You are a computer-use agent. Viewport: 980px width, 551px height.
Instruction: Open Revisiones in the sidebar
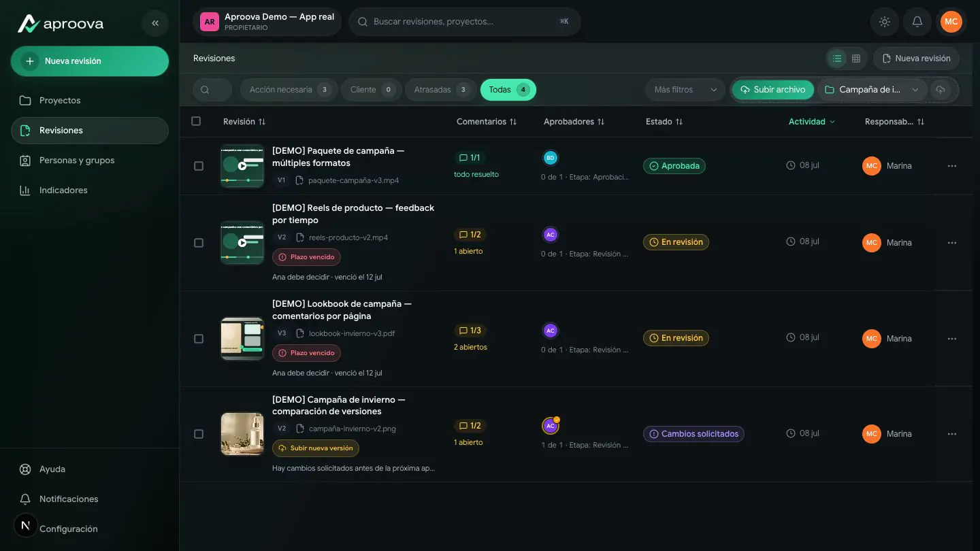pos(90,131)
